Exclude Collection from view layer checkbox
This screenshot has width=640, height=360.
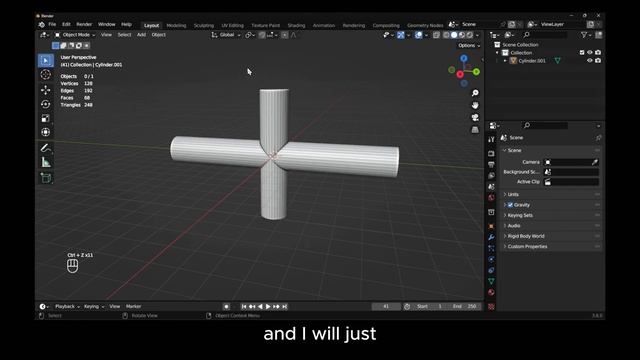pos(582,53)
